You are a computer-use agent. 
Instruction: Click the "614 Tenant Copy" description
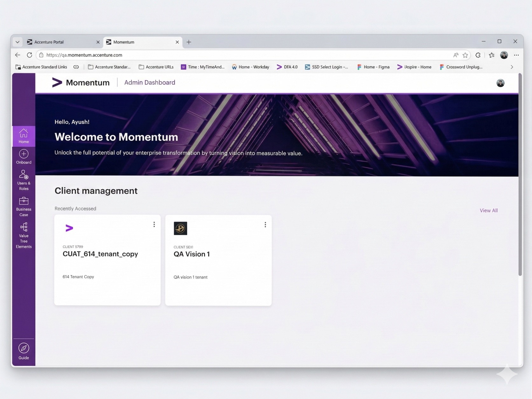coord(78,277)
